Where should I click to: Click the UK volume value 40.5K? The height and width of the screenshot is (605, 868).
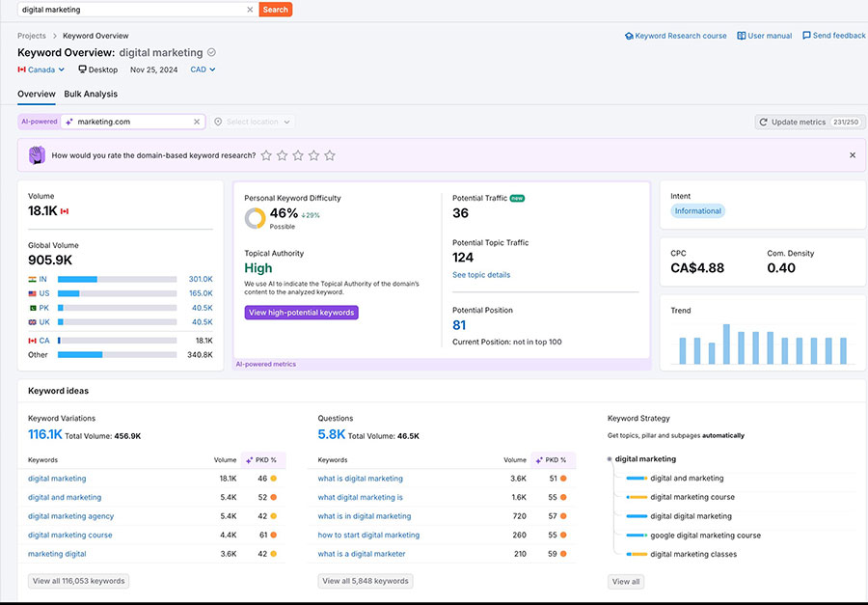point(203,322)
